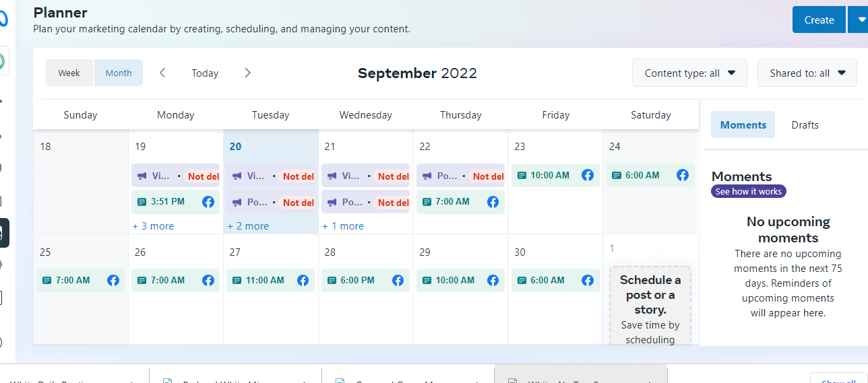
Task: Go to the previous month
Action: pos(162,73)
